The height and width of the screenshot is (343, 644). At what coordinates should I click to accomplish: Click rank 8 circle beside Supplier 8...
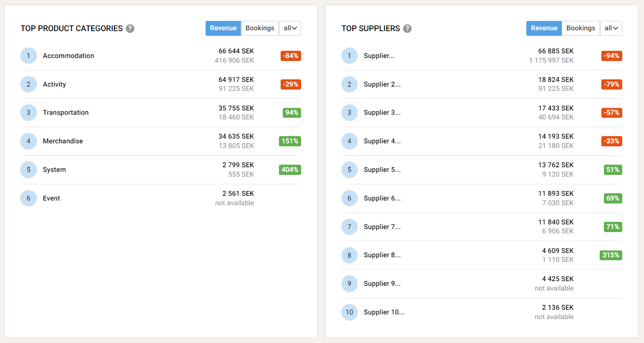349,255
